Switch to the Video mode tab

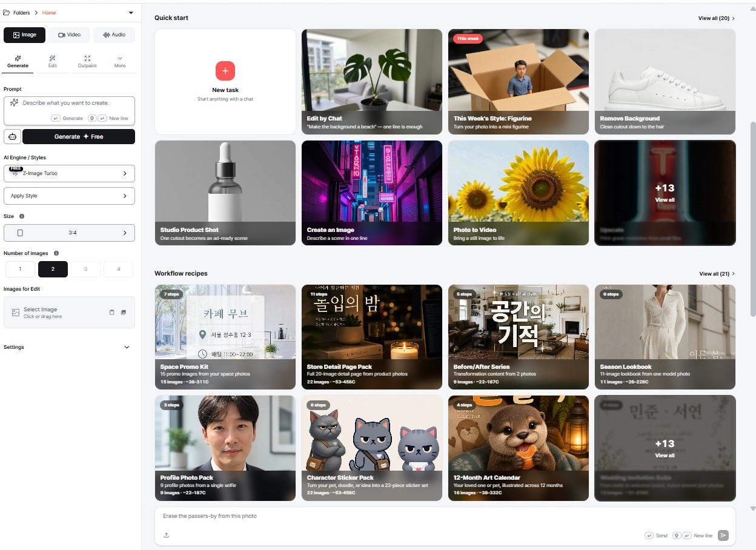coord(69,35)
